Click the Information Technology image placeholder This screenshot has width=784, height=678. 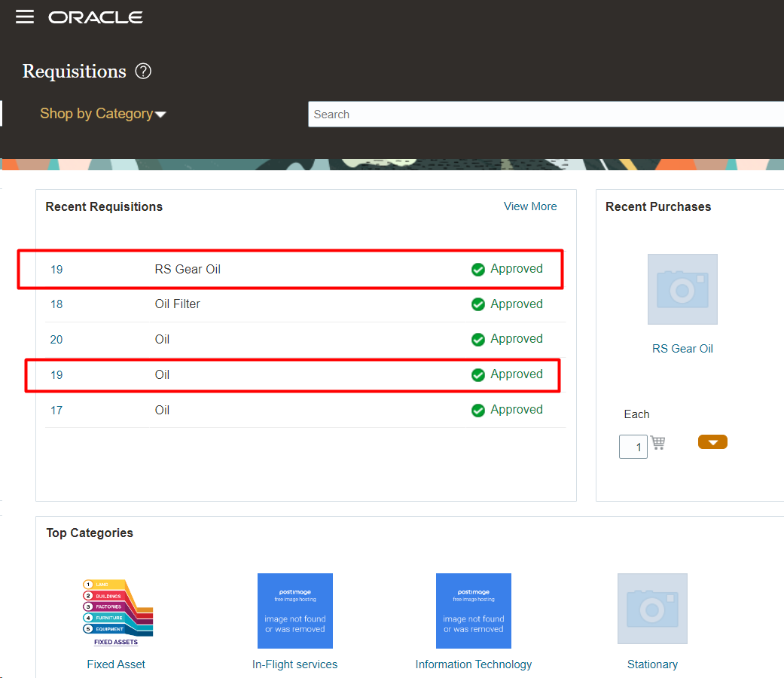coord(473,611)
